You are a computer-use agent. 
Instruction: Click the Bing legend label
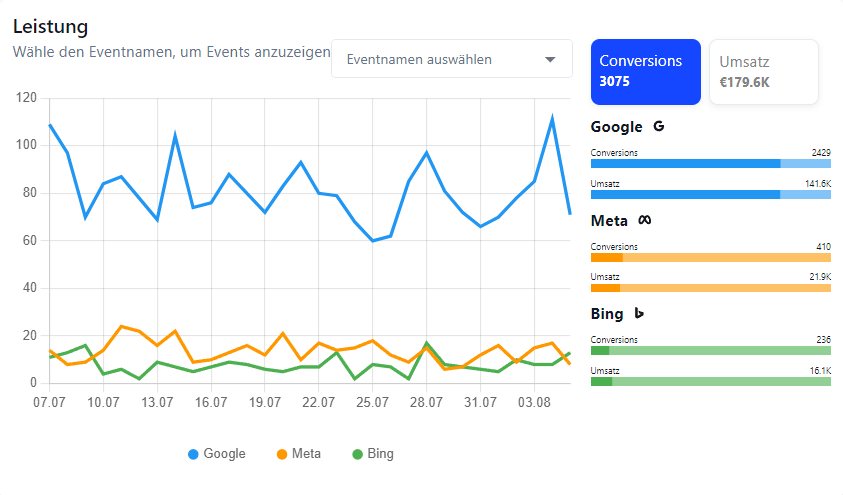click(x=380, y=454)
